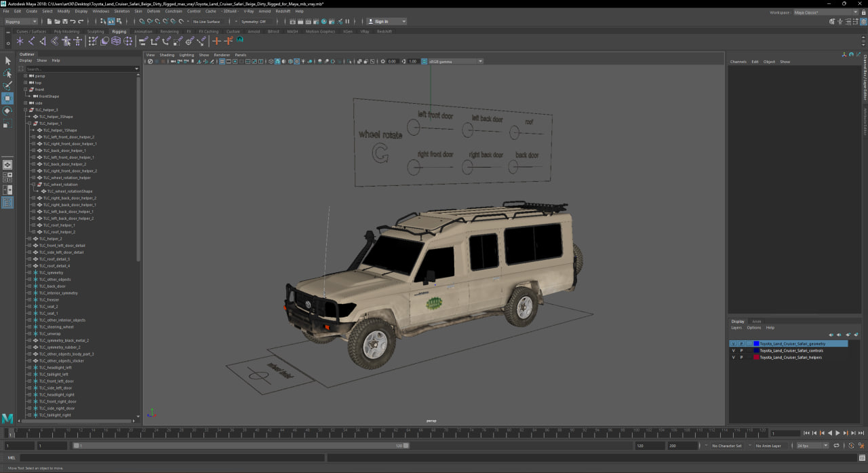Switch to four view layout

pyautogui.click(x=7, y=177)
